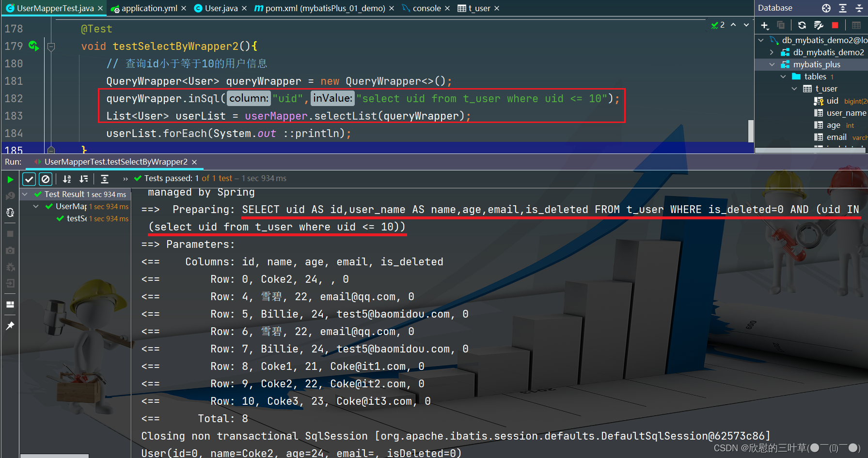This screenshot has width=868, height=458.
Task: Go to next highlighted problem arrow
Action: [x=746, y=25]
